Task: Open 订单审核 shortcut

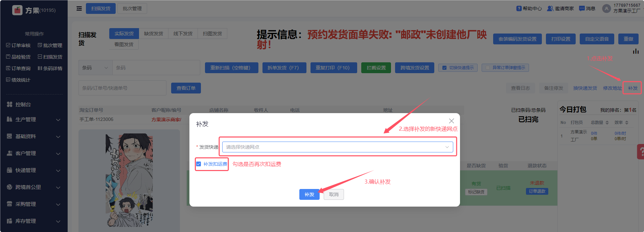Action: click(18, 45)
